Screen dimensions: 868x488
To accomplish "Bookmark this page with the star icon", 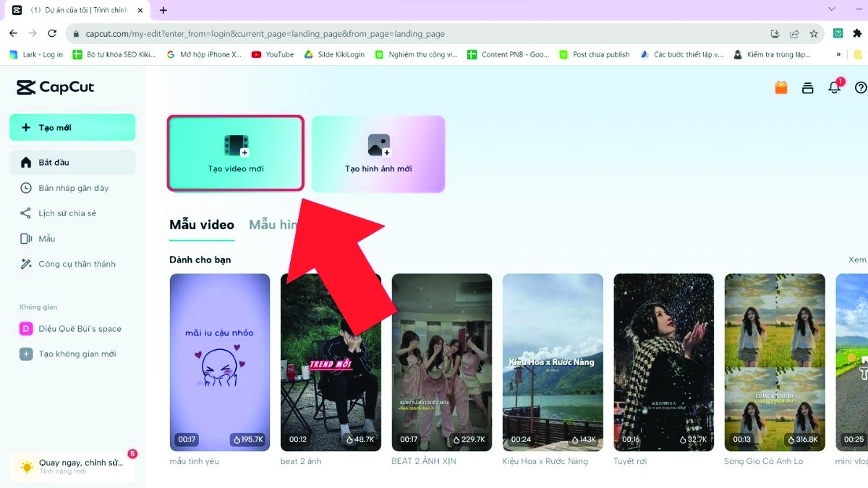I will 814,33.
